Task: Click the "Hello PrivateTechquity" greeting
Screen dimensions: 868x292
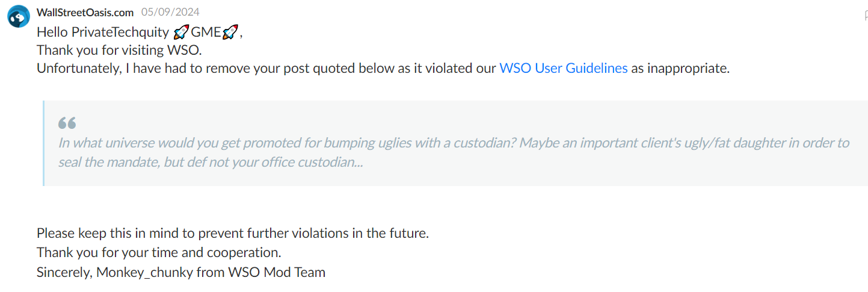Action: pyautogui.click(x=103, y=33)
